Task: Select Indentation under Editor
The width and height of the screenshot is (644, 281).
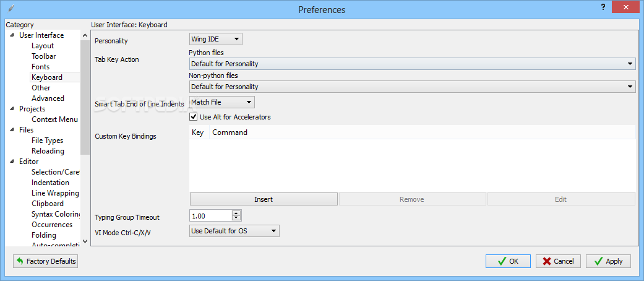Action: click(x=50, y=183)
